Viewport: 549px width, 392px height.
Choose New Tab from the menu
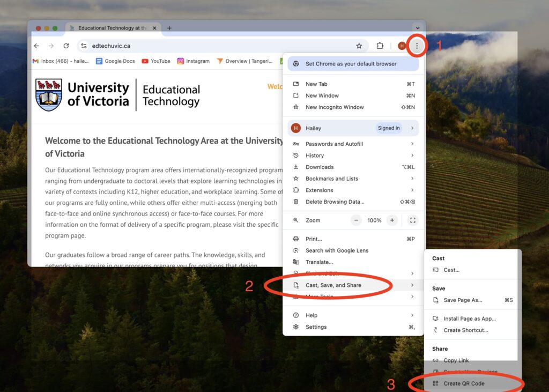coord(353,84)
